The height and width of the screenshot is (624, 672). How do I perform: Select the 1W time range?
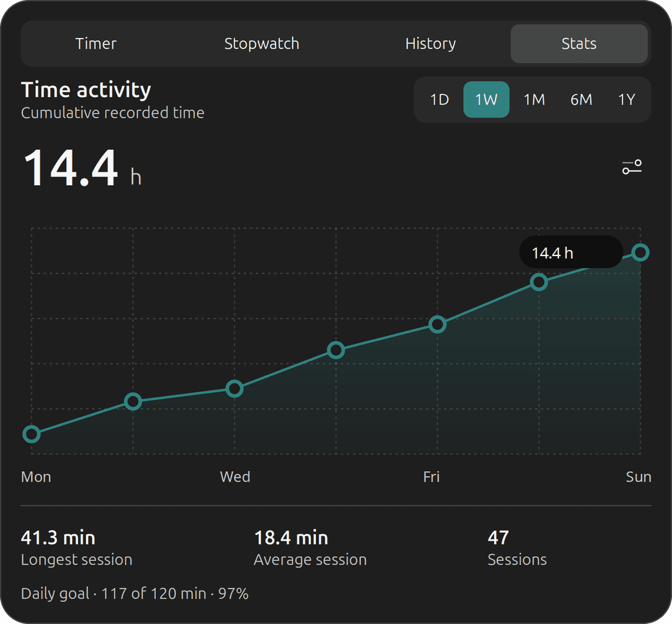point(486,100)
